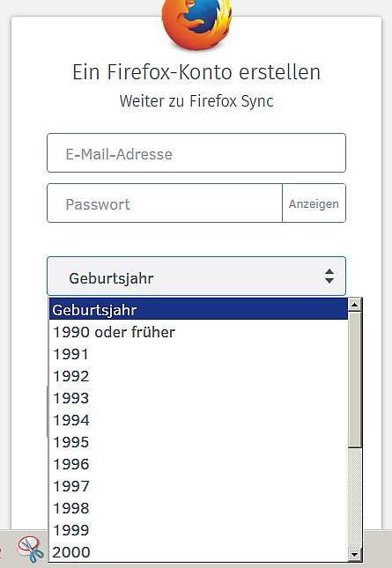Viewport: 392px width, 568px height.
Task: Pick 1994 in the year list
Action: [x=198, y=420]
